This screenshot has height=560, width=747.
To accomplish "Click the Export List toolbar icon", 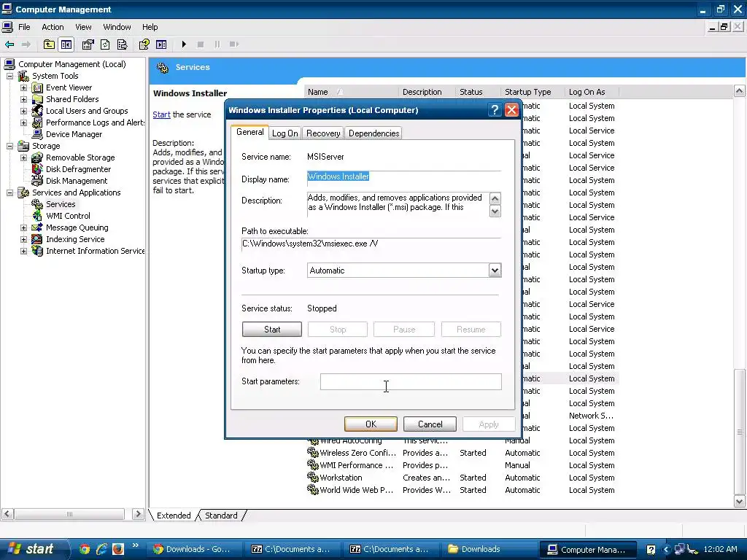I will [122, 44].
